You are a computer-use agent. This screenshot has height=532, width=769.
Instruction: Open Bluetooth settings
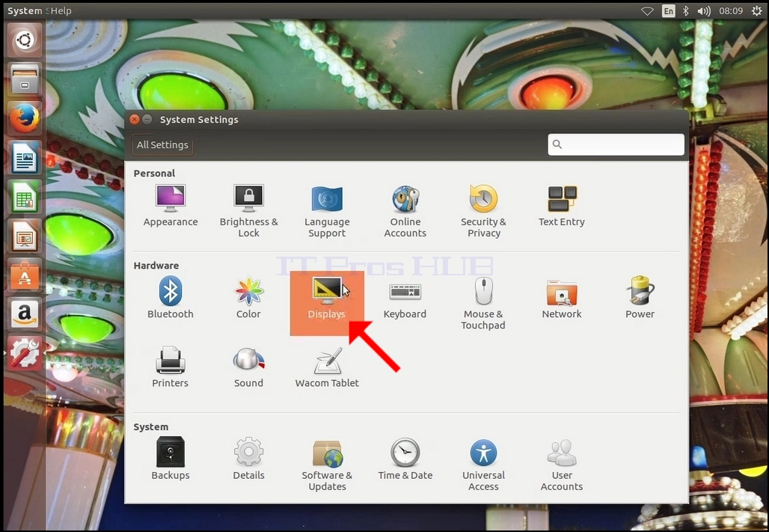170,297
